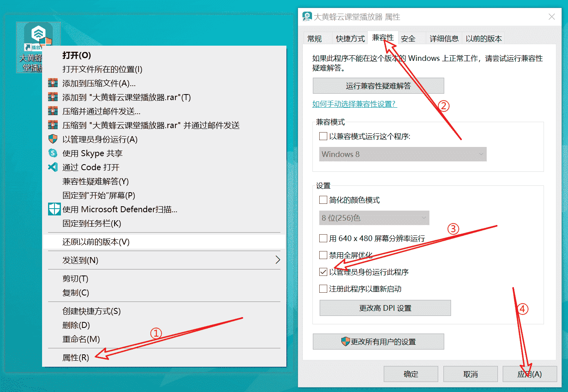The image size is (568, 392).
Task: Click the Microsoft Defender shield icon
Action: pyautogui.click(x=54, y=209)
